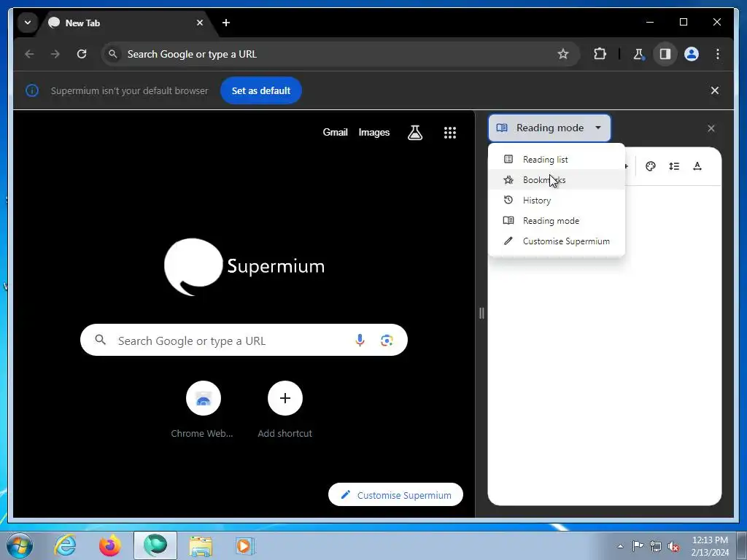Open the taskbar clock and date

coord(709,546)
